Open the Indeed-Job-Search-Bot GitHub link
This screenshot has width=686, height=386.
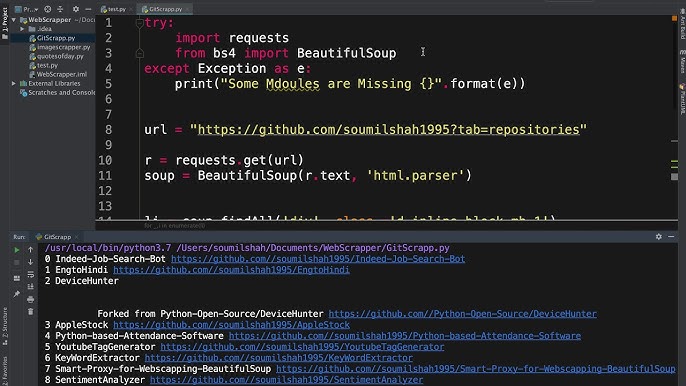click(x=318, y=259)
